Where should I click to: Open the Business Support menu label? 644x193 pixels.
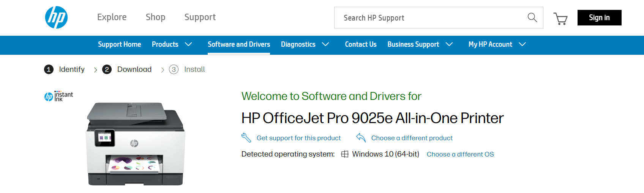(x=413, y=44)
